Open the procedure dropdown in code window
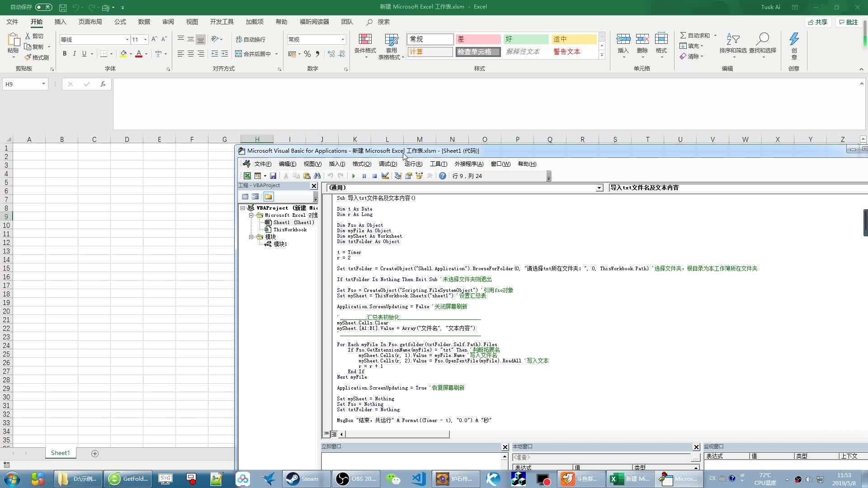 click(x=738, y=188)
